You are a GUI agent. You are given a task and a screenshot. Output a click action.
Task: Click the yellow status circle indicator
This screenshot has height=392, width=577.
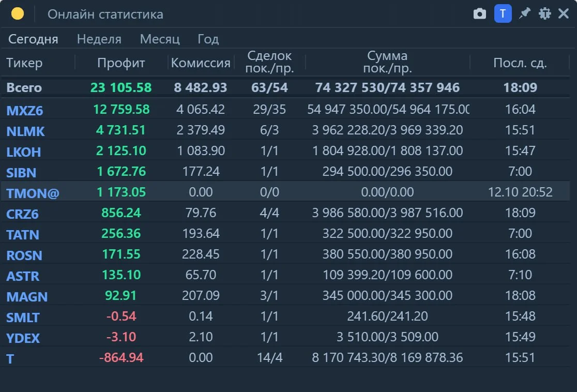tap(18, 13)
